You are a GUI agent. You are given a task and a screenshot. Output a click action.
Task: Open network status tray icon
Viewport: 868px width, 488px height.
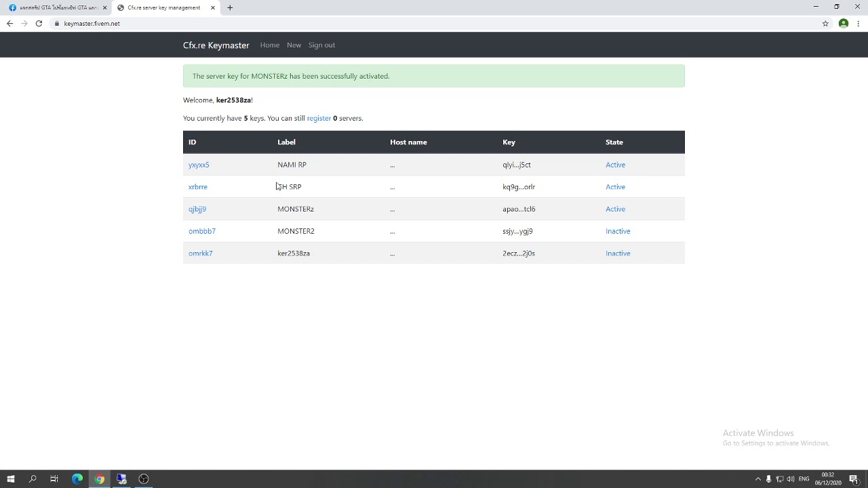pyautogui.click(x=780, y=479)
